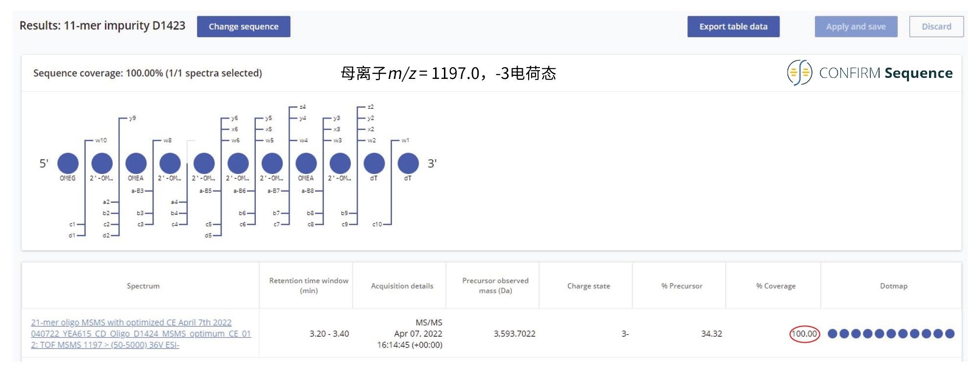Screen dimensions: 980x373
Task: Click the c8 fragment label
Action: pos(310,224)
